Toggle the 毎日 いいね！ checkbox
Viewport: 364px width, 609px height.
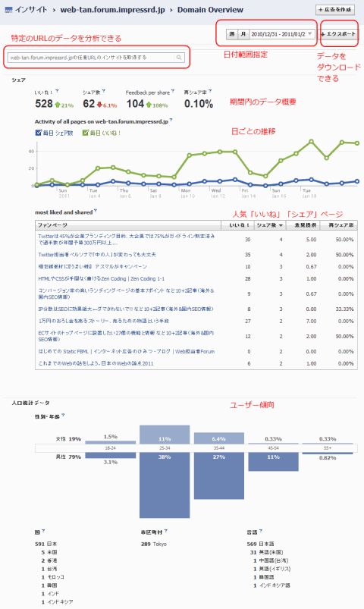coord(86,133)
